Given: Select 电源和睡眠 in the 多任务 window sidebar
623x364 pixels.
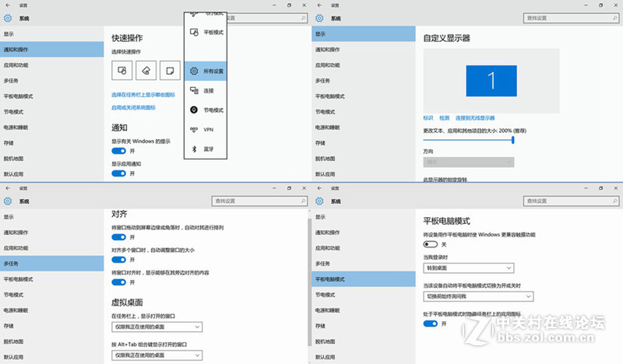Looking at the screenshot, I should 51,310.
